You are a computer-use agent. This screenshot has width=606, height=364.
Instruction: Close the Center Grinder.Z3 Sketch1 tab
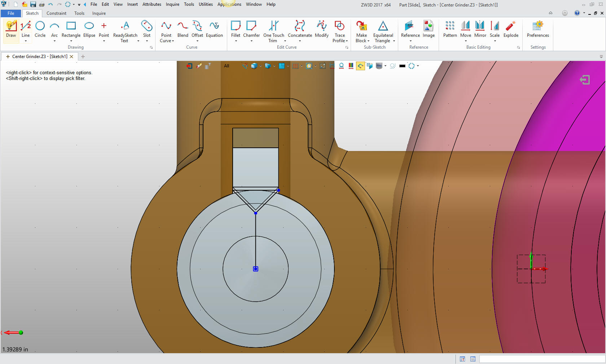point(71,57)
